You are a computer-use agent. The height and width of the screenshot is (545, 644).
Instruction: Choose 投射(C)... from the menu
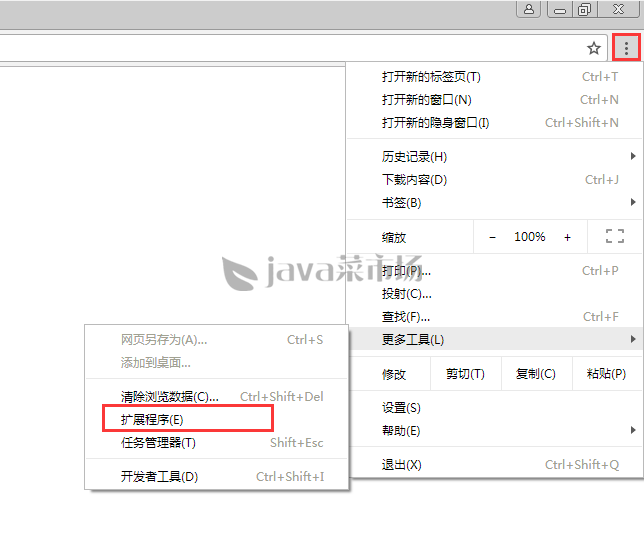click(x=495, y=294)
